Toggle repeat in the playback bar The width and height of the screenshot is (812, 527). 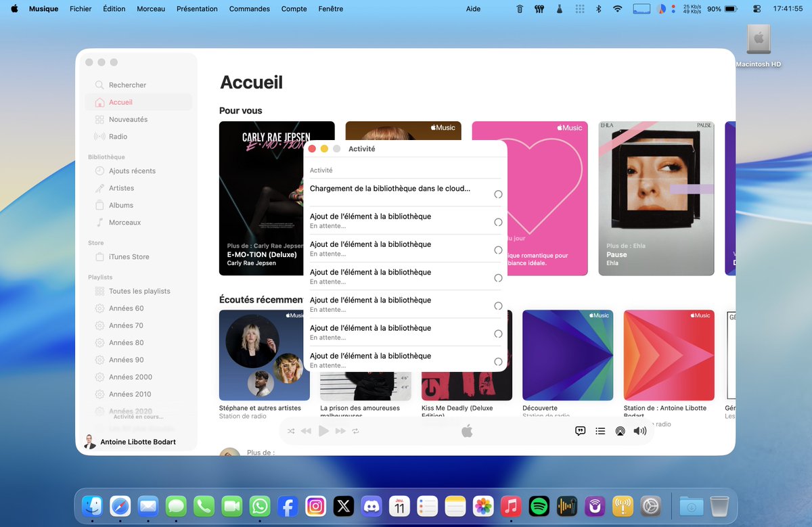pos(355,431)
